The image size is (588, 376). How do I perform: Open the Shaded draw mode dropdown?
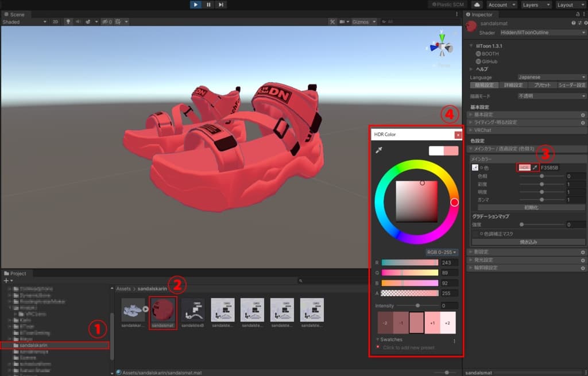pos(24,22)
